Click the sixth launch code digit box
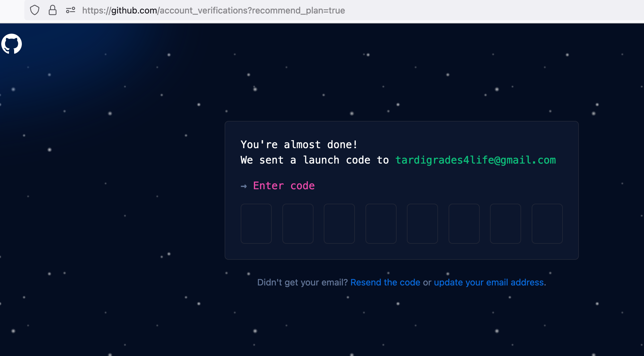Viewport: 644px width, 356px height. click(x=464, y=224)
